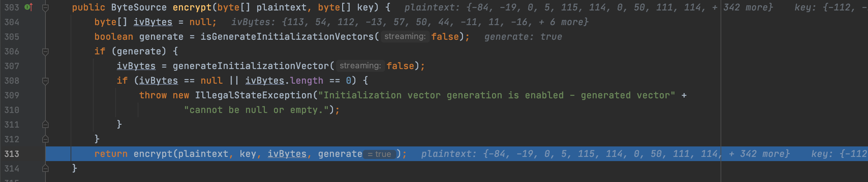
Task: Click the fold end marker on line 311
Action: click(x=45, y=124)
